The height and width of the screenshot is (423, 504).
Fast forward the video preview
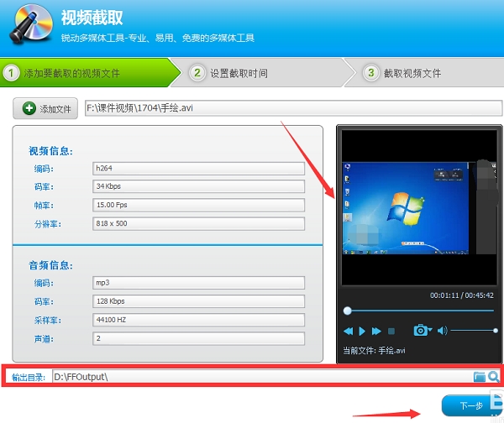pos(376,331)
